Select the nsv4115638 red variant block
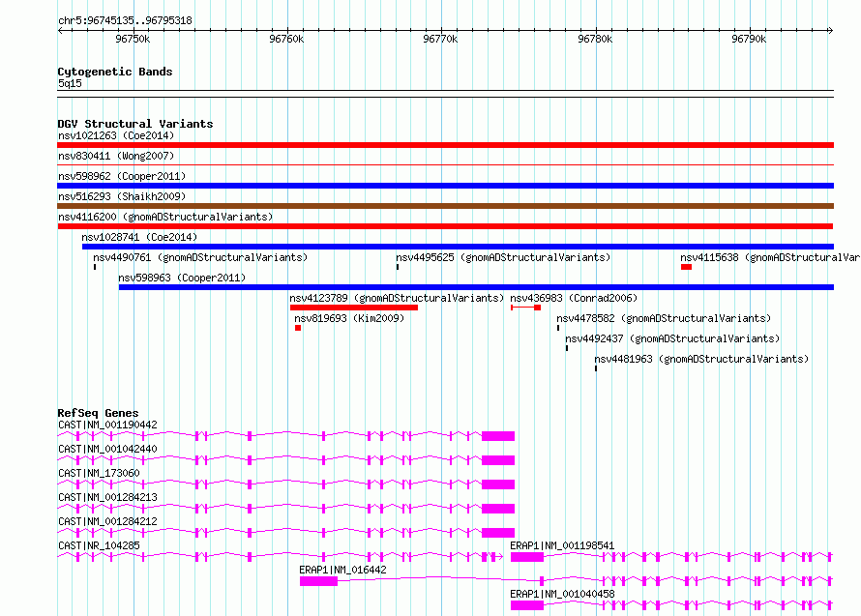This screenshot has width=861, height=616. click(x=687, y=267)
